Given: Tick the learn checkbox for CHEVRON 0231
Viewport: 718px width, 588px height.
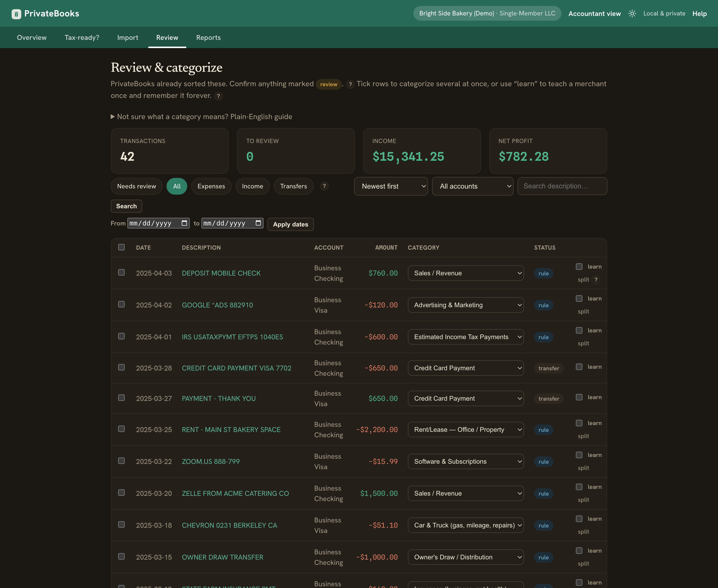Looking at the screenshot, I should coord(579,519).
